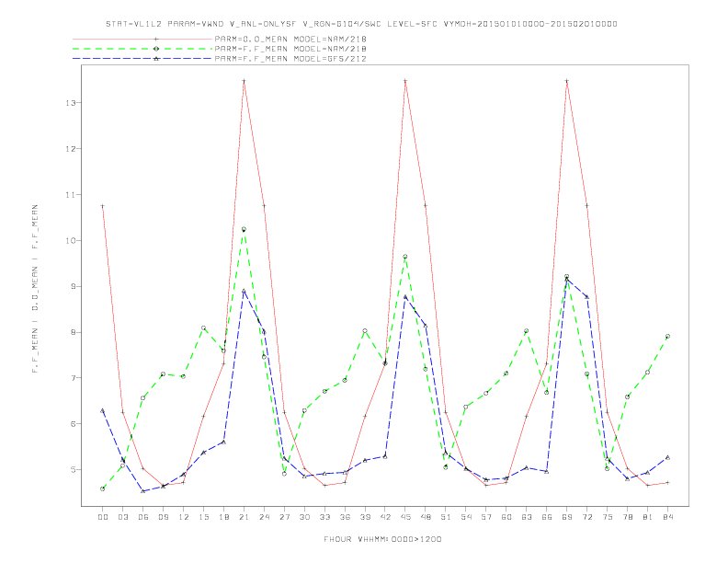Click the circle marker on green legend line
The width and height of the screenshot is (728, 563).
(156, 49)
